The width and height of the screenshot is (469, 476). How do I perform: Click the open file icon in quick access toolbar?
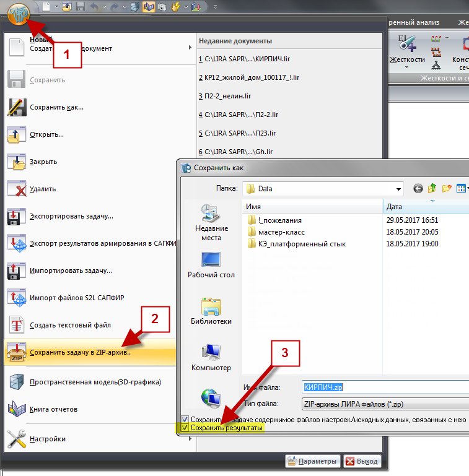click(67, 6)
